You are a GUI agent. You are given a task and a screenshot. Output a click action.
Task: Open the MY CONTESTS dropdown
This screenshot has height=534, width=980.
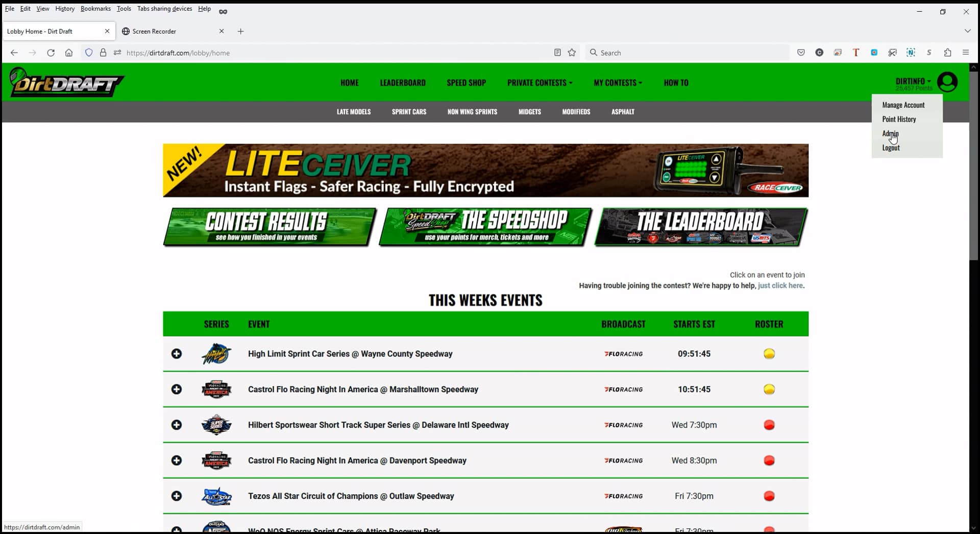click(x=618, y=82)
